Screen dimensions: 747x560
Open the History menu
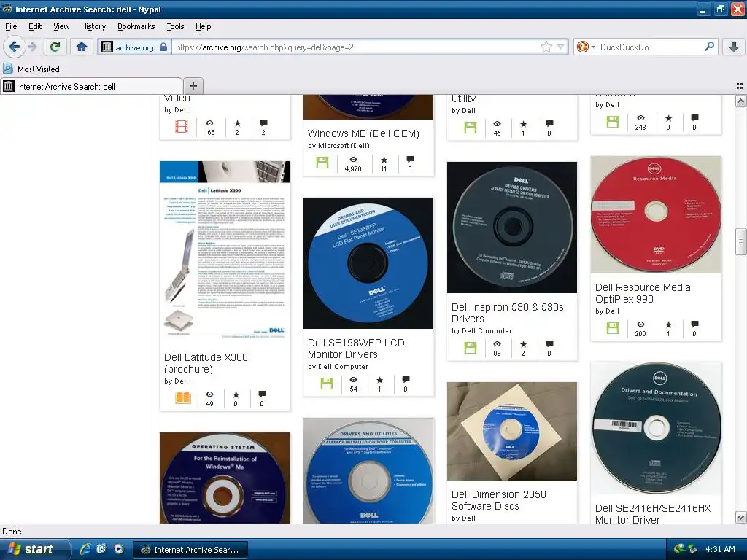pos(93,26)
